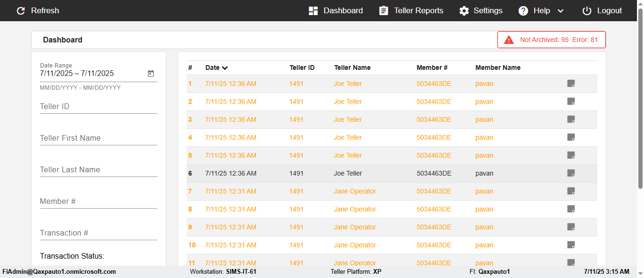Open the note icon for row 1

[x=571, y=84]
